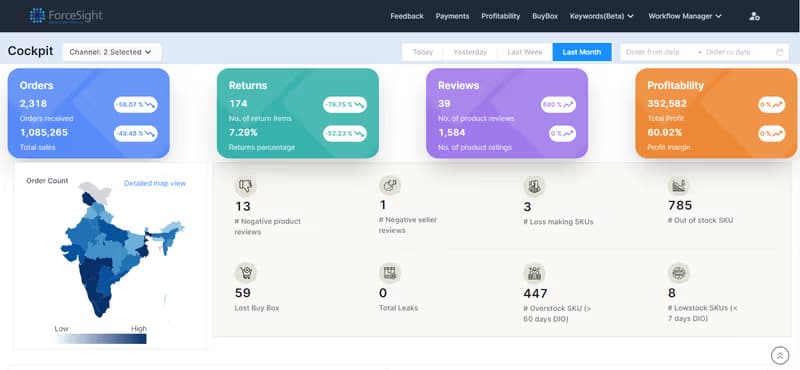Screen dimensions: 800x370
Task: Click the Lost Buy Box cart icon
Action: [245, 273]
